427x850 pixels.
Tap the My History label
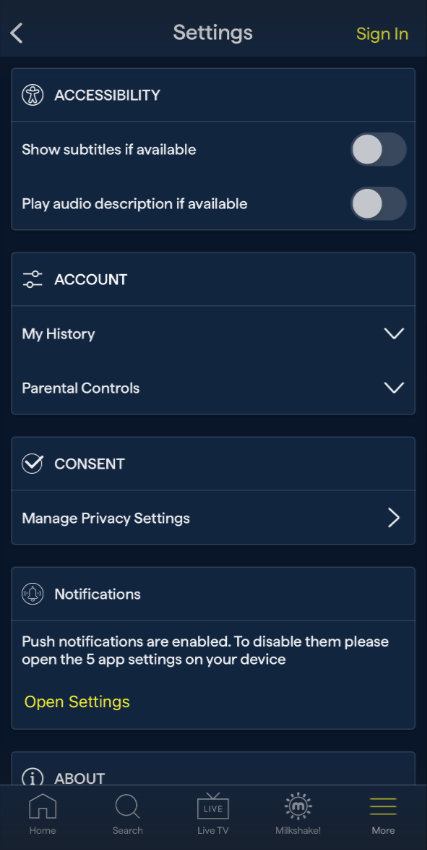(59, 334)
